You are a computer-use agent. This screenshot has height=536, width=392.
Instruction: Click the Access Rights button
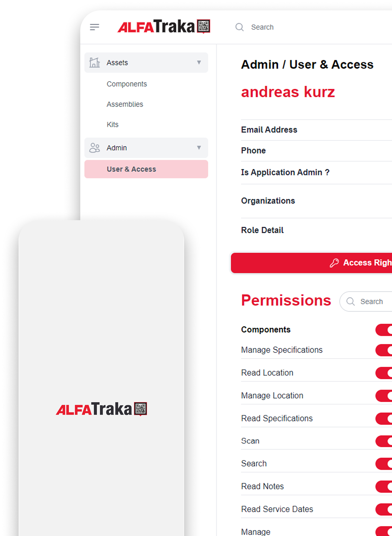(311, 263)
